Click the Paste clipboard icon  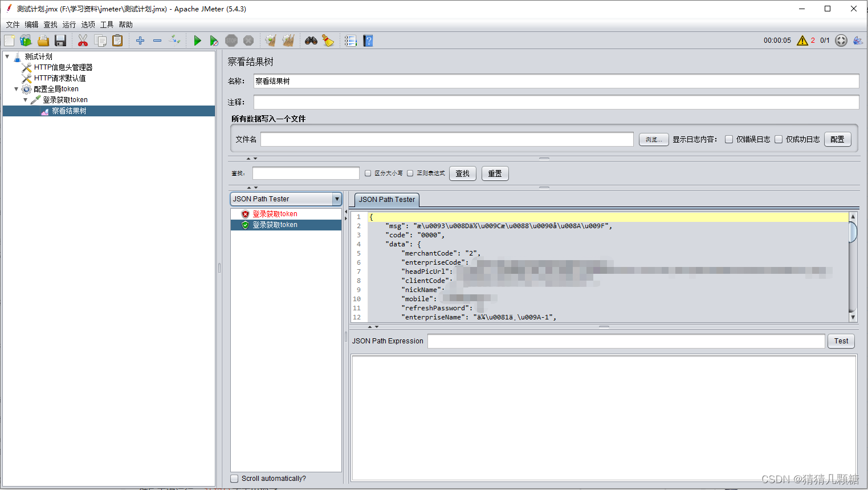click(x=117, y=41)
